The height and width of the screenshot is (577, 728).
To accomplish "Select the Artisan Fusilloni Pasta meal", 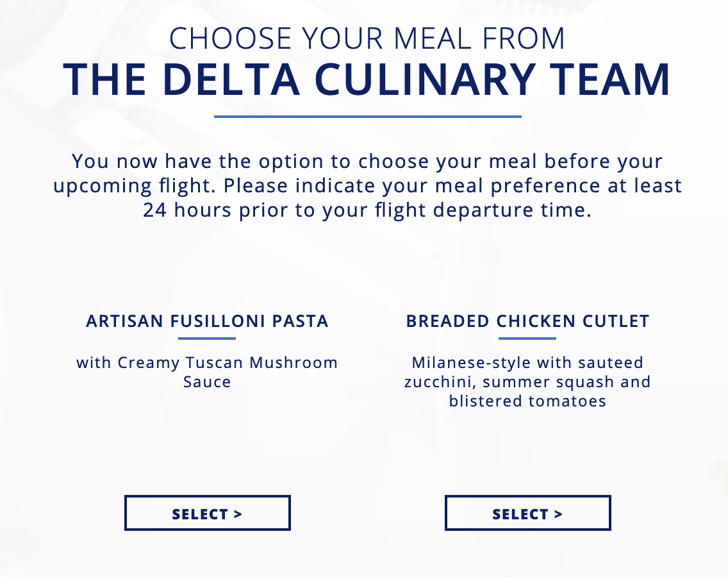I will coord(207,513).
